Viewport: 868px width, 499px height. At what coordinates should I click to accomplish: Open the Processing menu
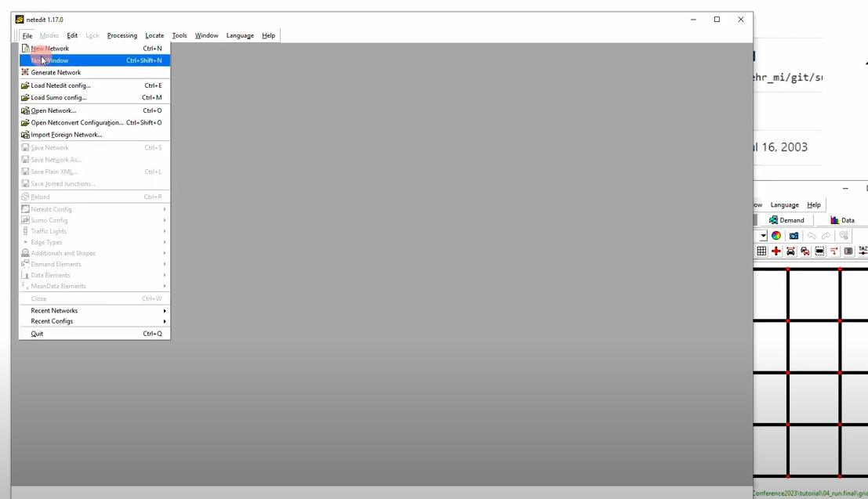(x=122, y=35)
